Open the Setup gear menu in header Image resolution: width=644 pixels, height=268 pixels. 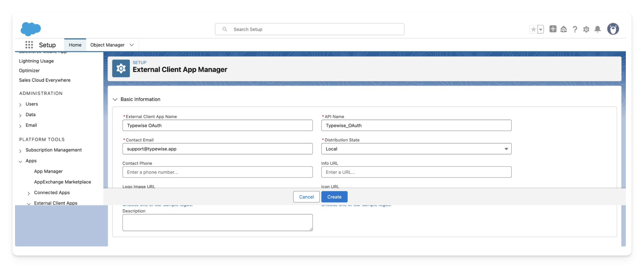tap(586, 29)
